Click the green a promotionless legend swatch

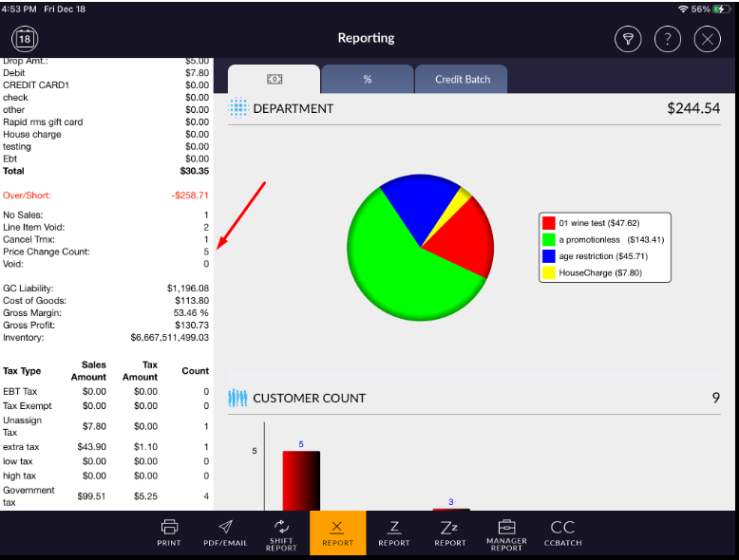548,239
